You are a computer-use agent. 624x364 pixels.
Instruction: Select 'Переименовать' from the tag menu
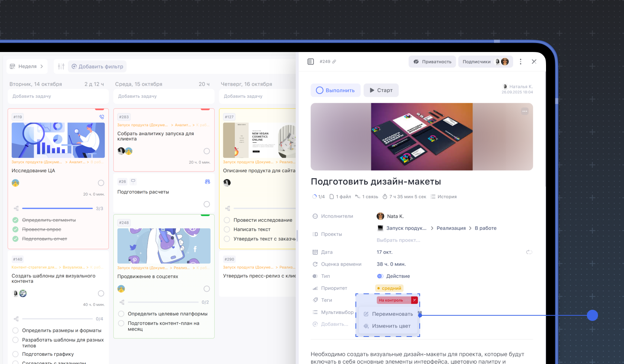[x=388, y=314]
